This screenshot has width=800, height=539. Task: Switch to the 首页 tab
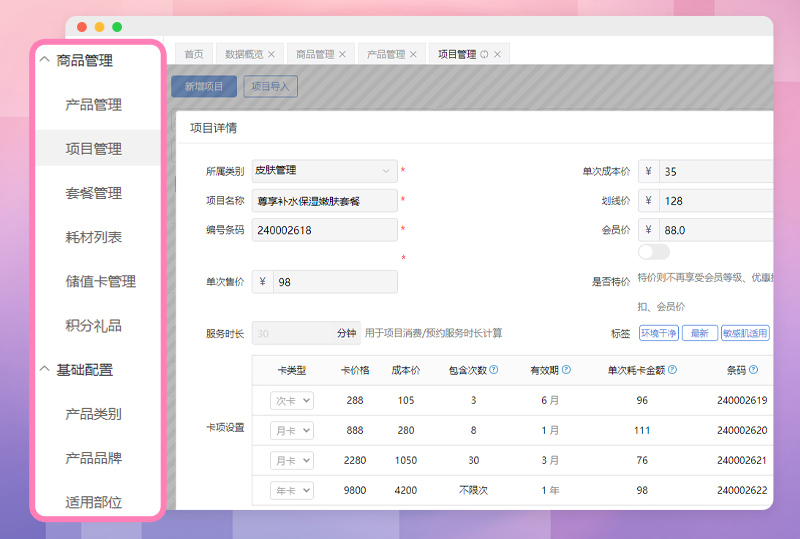[x=192, y=54]
